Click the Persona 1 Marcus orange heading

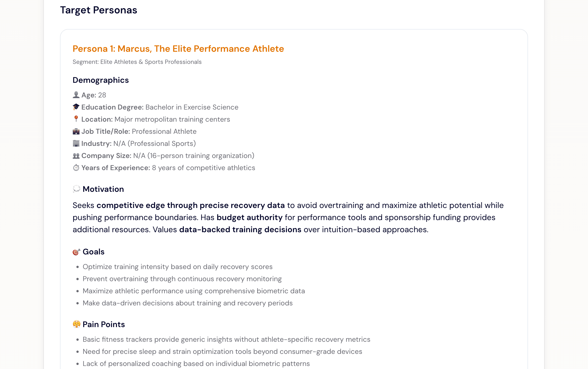178,49
